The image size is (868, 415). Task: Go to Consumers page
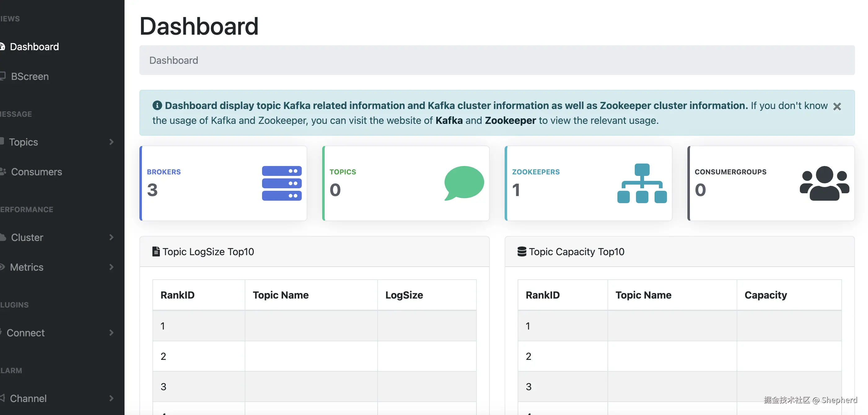pyautogui.click(x=36, y=172)
